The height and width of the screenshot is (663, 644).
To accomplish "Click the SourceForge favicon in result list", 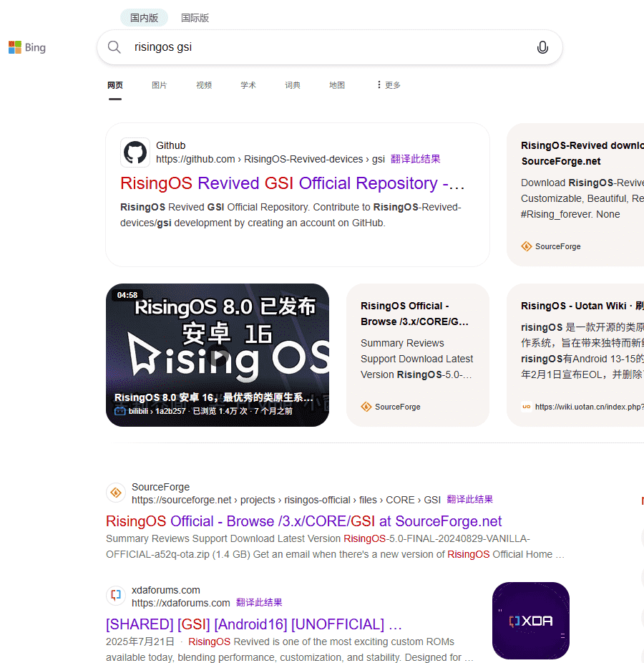I will (116, 493).
